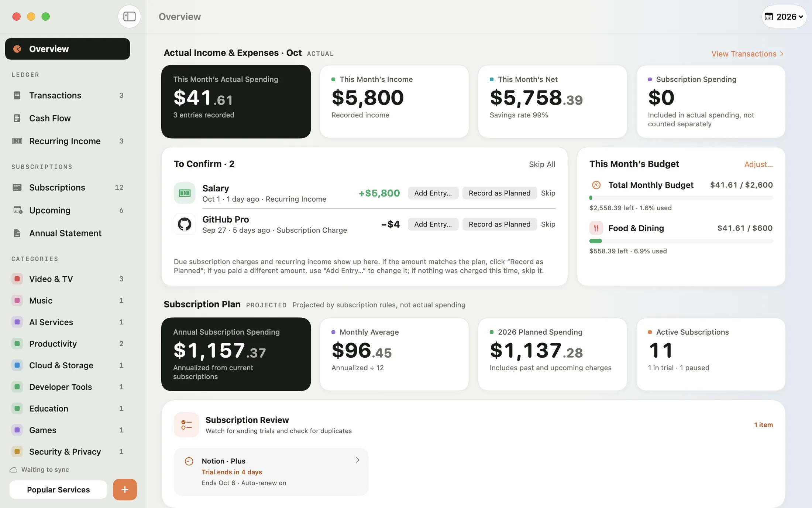Expand the Notion Plus item chevron
The image size is (812, 508).
[357, 460]
